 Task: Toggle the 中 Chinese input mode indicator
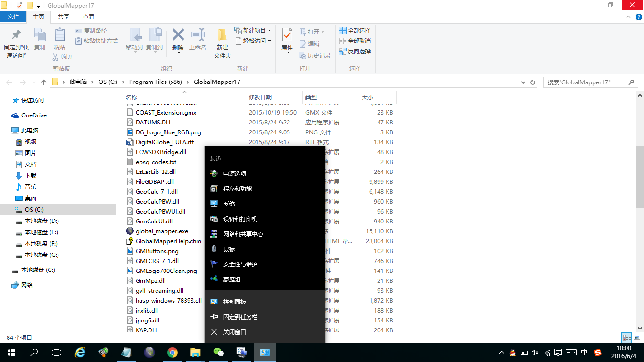[584, 352]
